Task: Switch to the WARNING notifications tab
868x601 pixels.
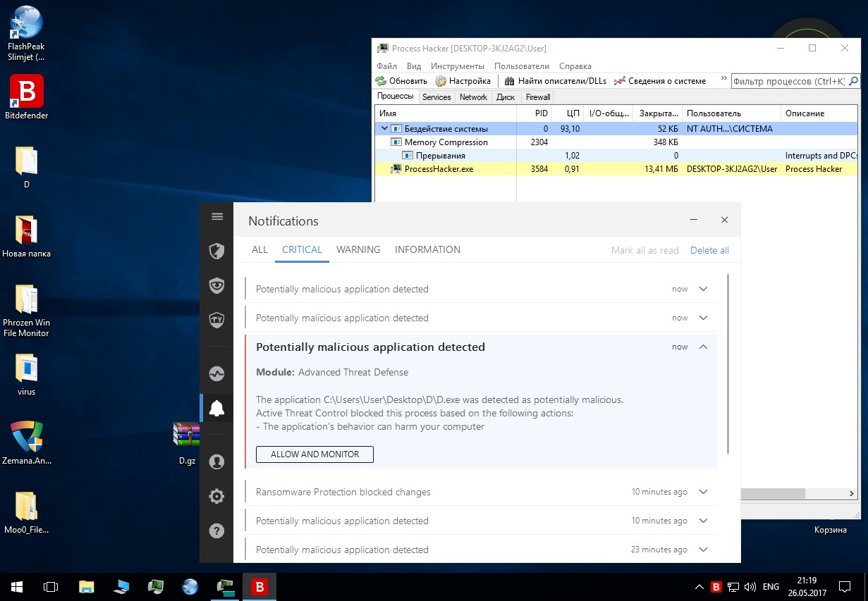Action: tap(358, 249)
